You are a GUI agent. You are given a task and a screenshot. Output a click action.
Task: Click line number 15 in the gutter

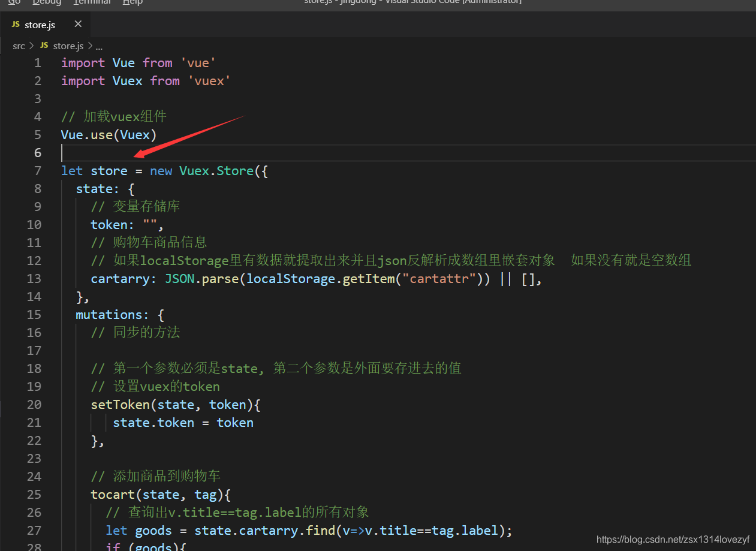coord(34,315)
